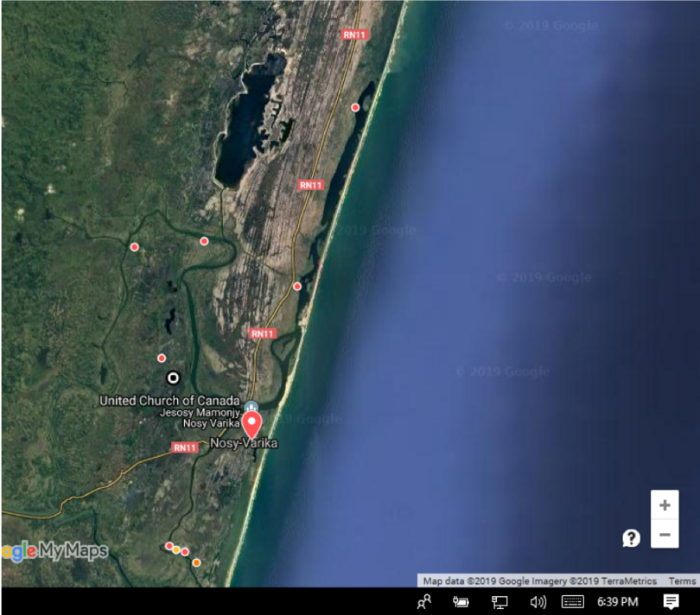Zoom in with the plus button
This screenshot has height=615, width=700.
(665, 504)
